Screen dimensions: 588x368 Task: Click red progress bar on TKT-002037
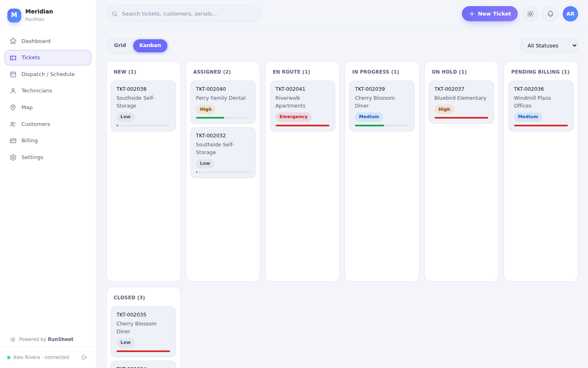(461, 118)
